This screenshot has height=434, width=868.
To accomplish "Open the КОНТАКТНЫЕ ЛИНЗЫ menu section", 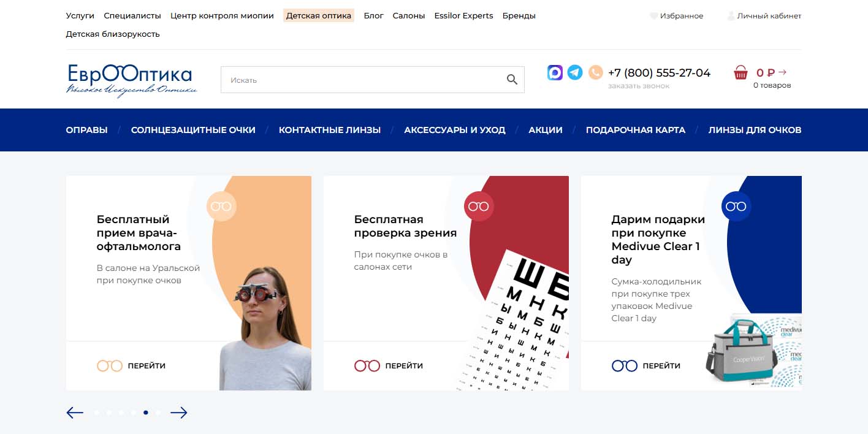I will coord(330,130).
